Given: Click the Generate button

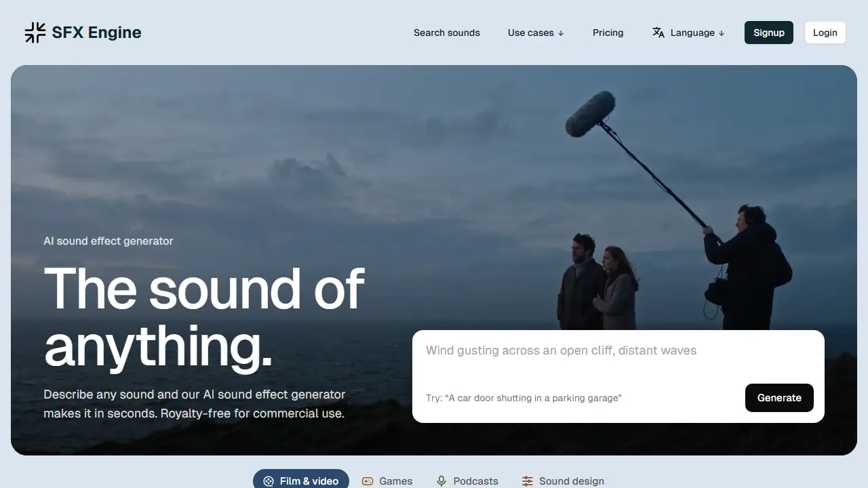Looking at the screenshot, I should 779,398.
